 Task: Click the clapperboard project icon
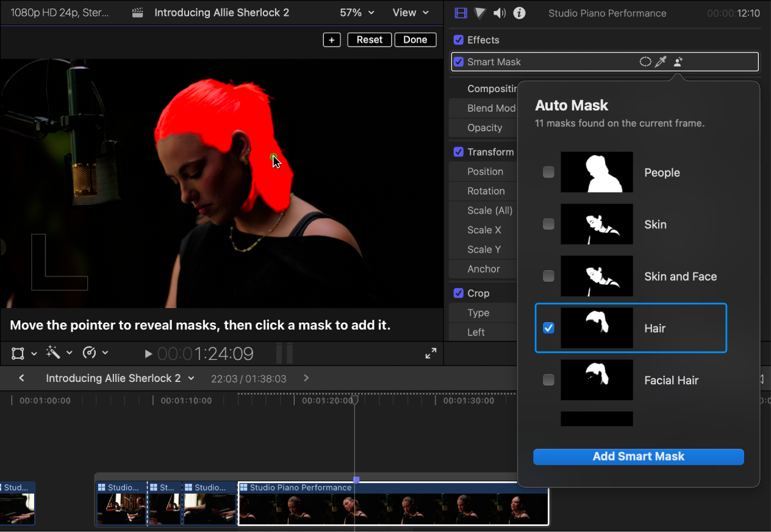coord(138,13)
